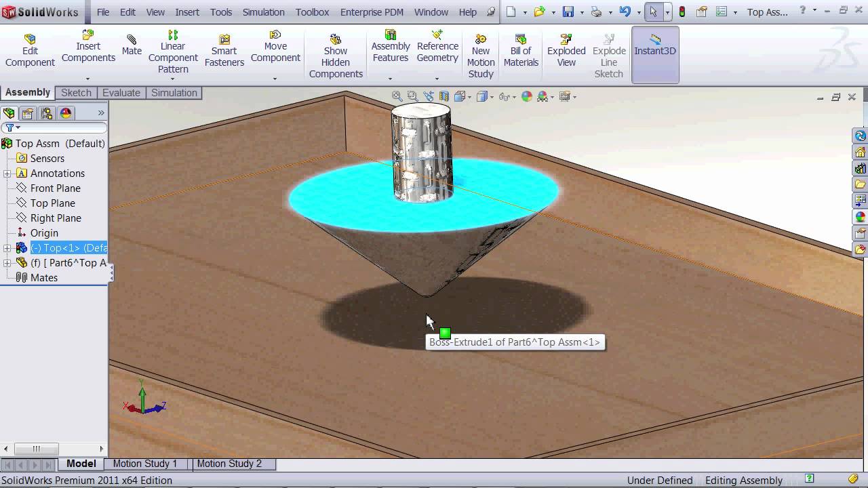
Task: Open the Tools menu
Action: point(221,12)
